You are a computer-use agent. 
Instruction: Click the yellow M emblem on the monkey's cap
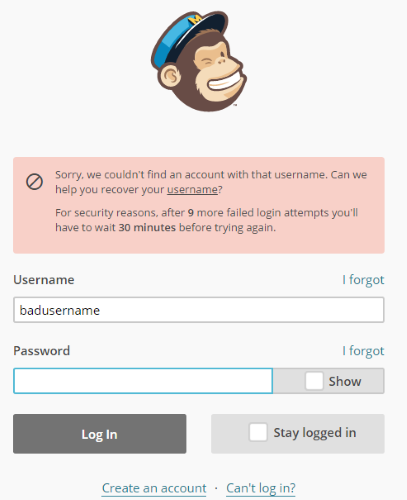(195, 19)
